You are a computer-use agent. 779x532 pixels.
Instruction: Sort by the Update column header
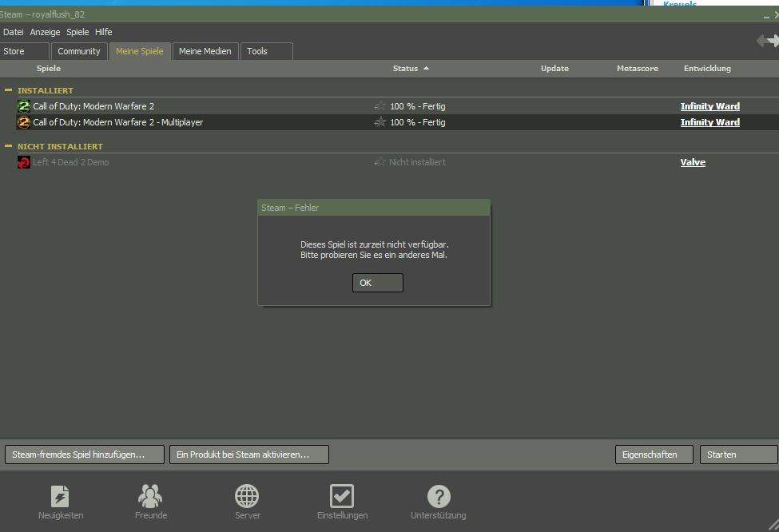pos(555,68)
